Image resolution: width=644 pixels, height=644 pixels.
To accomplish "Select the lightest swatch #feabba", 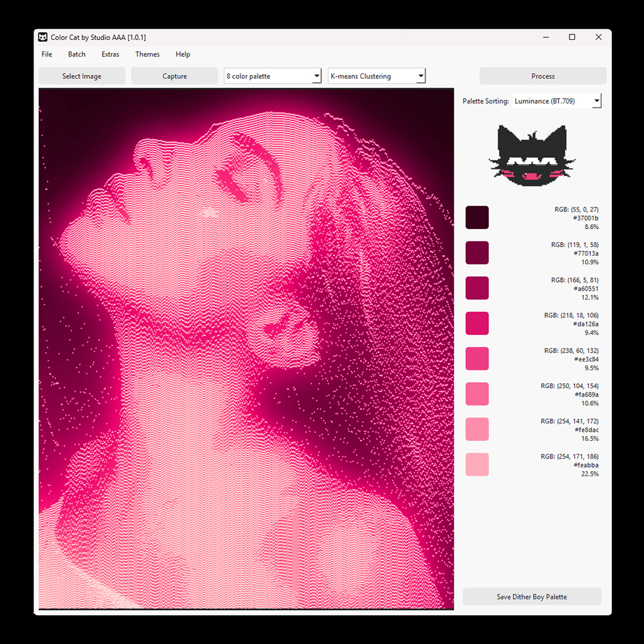I will (477, 464).
